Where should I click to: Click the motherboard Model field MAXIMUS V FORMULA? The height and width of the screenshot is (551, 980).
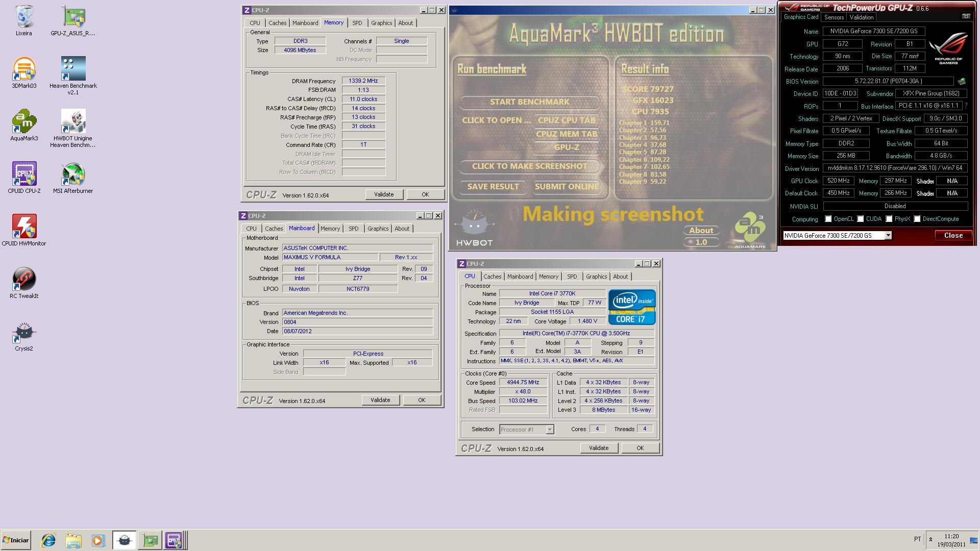point(330,257)
